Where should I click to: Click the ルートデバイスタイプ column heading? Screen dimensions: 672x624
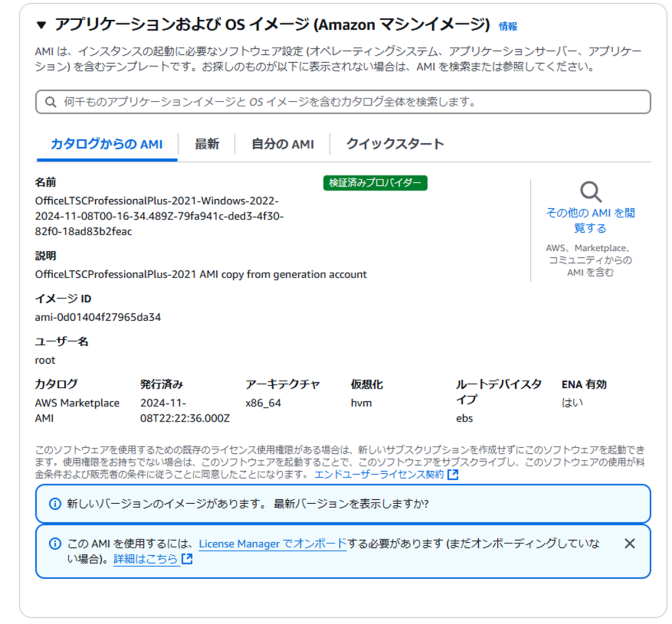click(x=499, y=392)
